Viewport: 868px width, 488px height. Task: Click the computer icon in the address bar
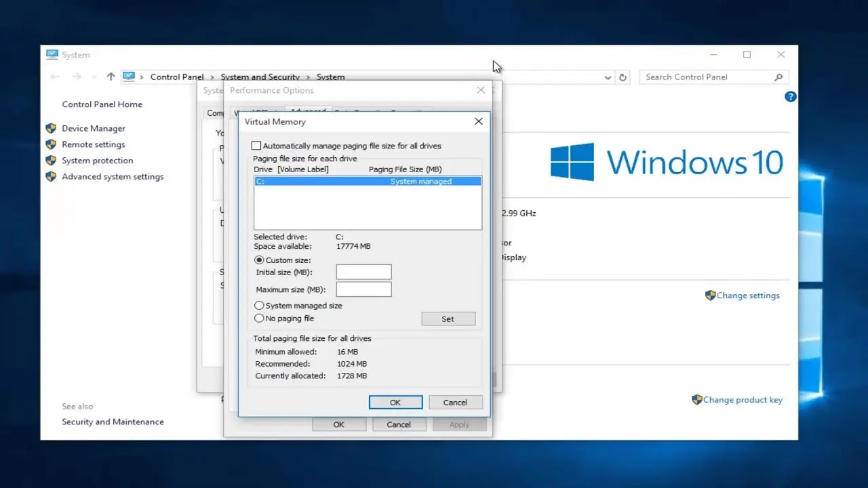click(x=129, y=77)
